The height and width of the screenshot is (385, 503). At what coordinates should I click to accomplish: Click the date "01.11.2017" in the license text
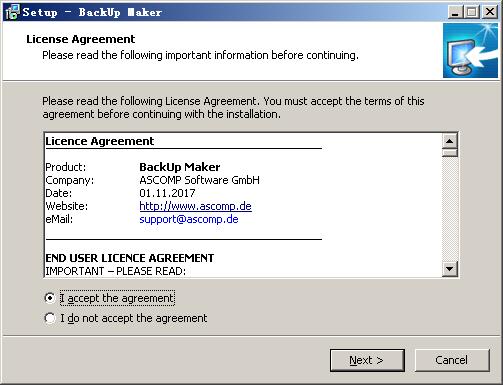pos(167,193)
